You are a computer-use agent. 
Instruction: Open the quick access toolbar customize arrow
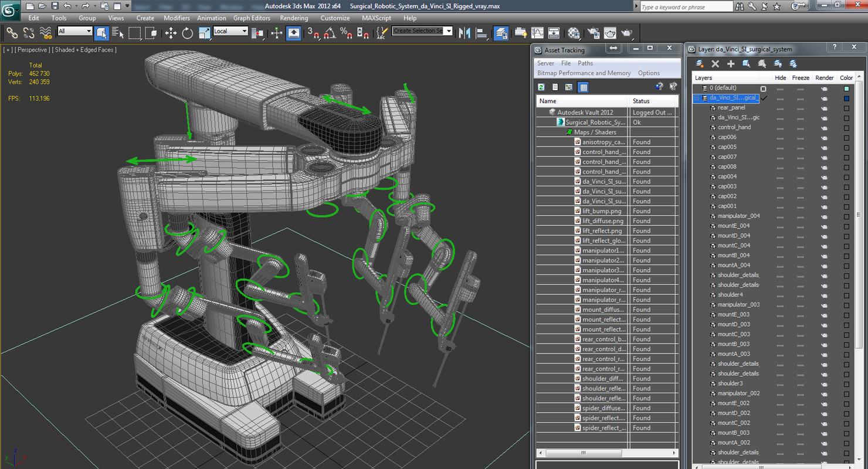point(127,6)
